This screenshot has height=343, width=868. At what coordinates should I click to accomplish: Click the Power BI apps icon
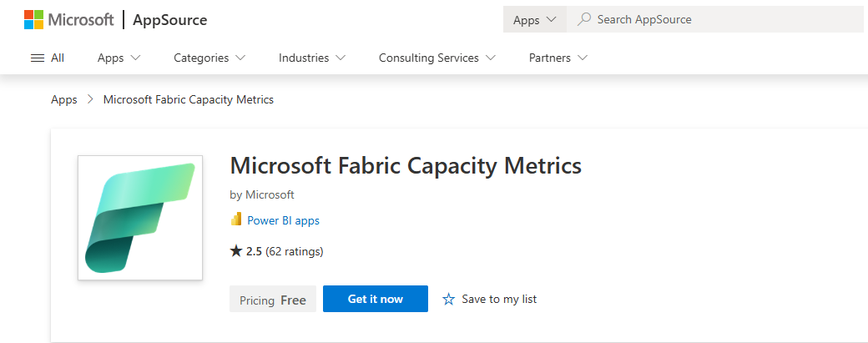coord(236,220)
